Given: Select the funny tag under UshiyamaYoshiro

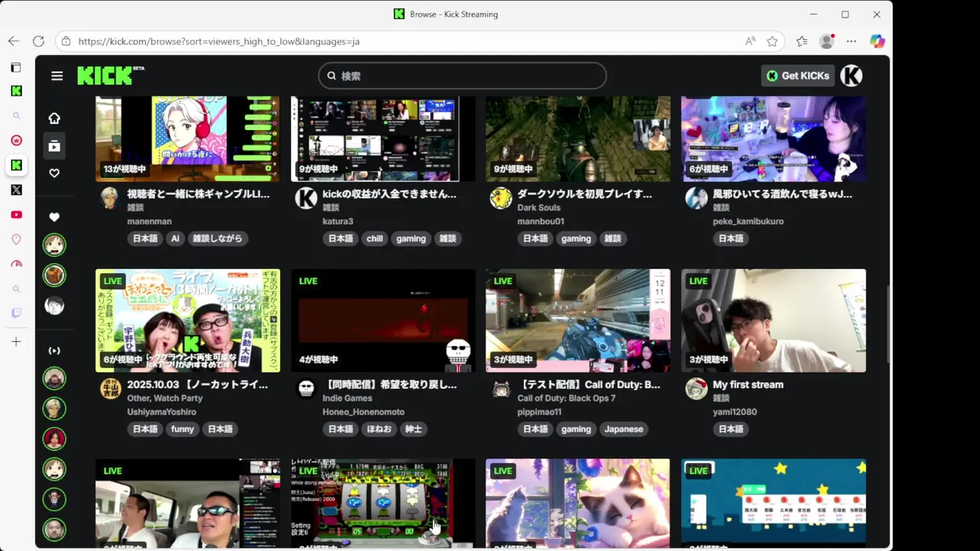Looking at the screenshot, I should (x=182, y=429).
